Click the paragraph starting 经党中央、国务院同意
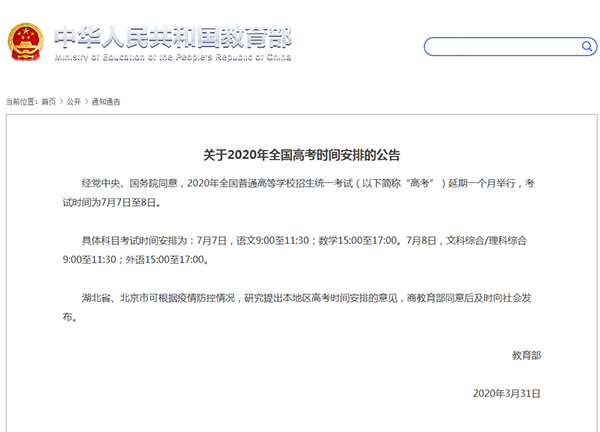 [x=298, y=193]
